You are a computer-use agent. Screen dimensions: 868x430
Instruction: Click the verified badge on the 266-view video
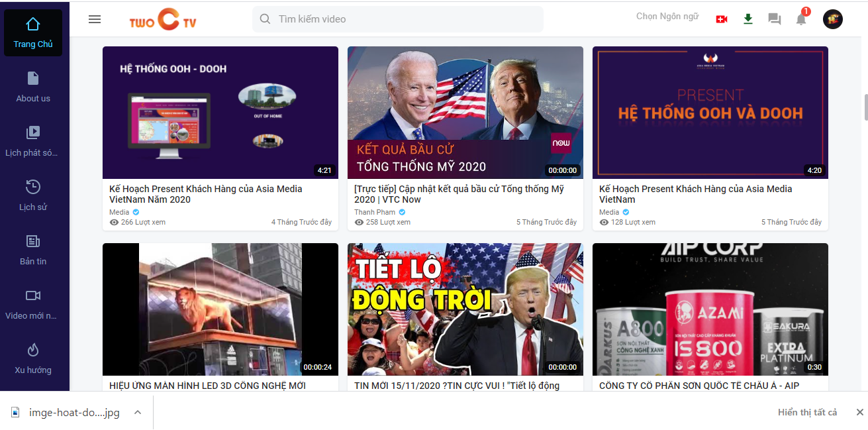click(x=136, y=212)
